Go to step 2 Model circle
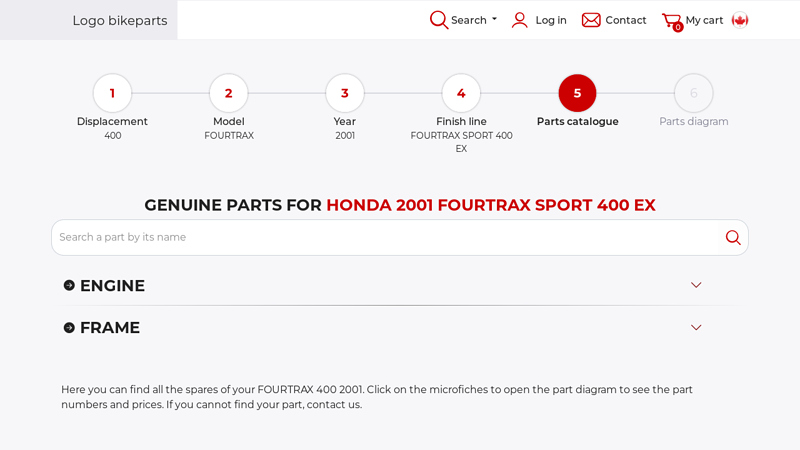800x450 pixels. point(229,93)
